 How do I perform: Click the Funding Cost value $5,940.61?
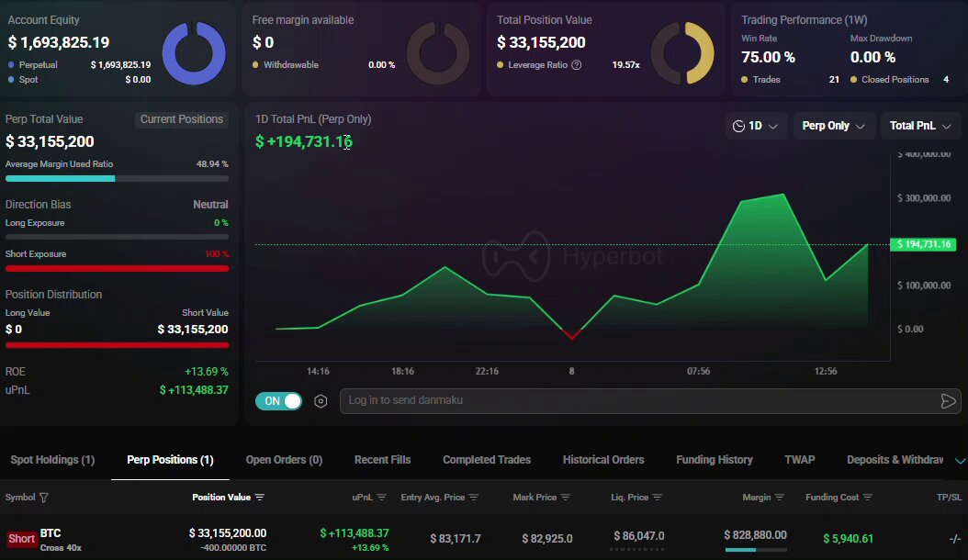coord(849,539)
